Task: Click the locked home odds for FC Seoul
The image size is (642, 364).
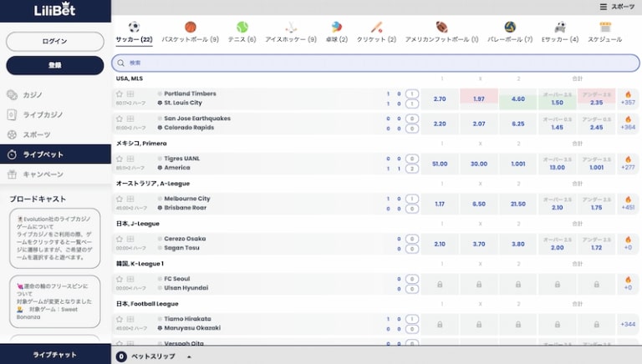Action: (x=440, y=284)
